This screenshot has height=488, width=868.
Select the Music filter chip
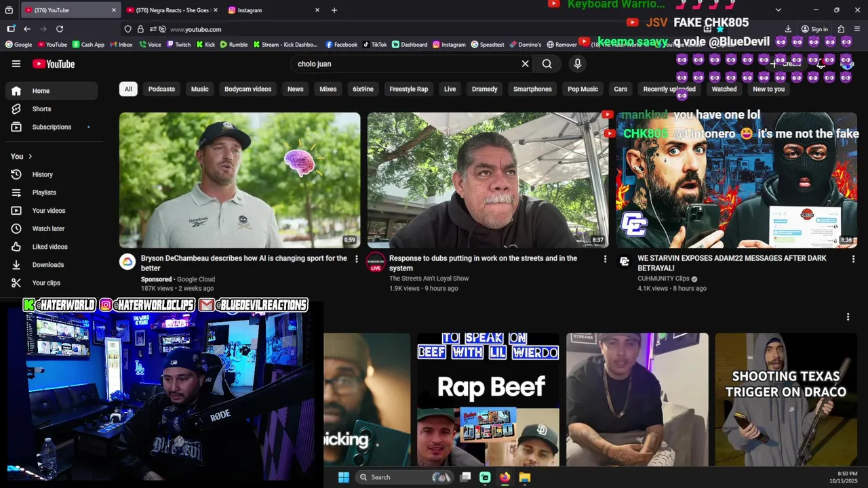[x=199, y=89]
